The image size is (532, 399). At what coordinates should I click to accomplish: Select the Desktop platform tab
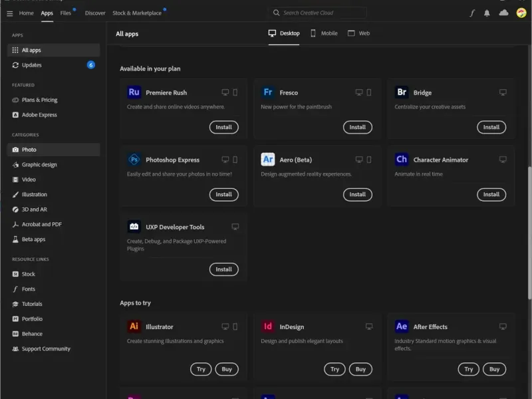click(284, 33)
